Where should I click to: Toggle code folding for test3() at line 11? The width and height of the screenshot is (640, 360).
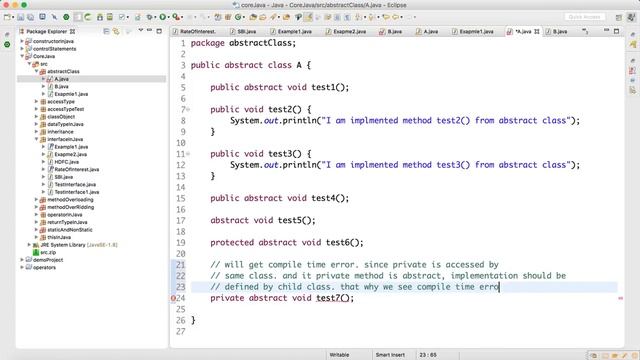pyautogui.click(x=188, y=154)
